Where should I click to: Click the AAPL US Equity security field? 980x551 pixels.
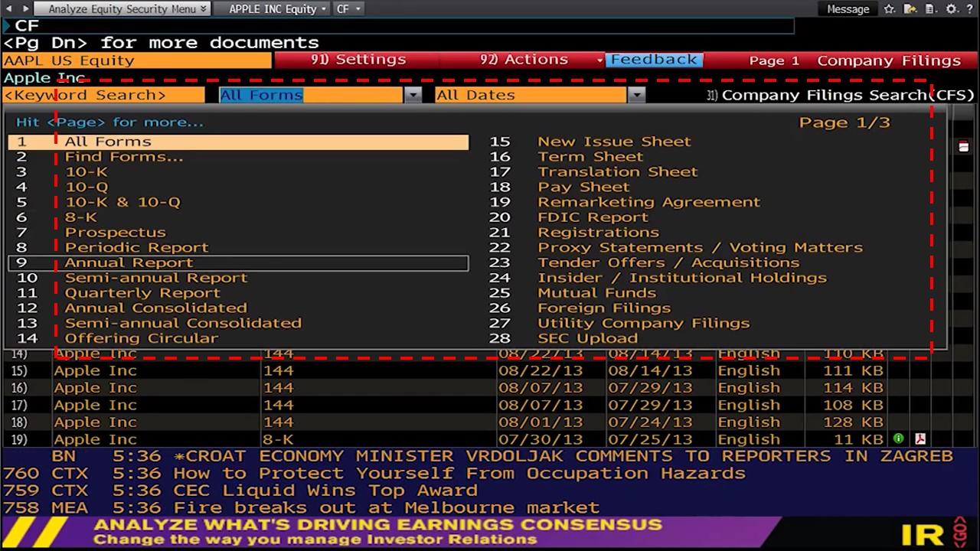(137, 60)
